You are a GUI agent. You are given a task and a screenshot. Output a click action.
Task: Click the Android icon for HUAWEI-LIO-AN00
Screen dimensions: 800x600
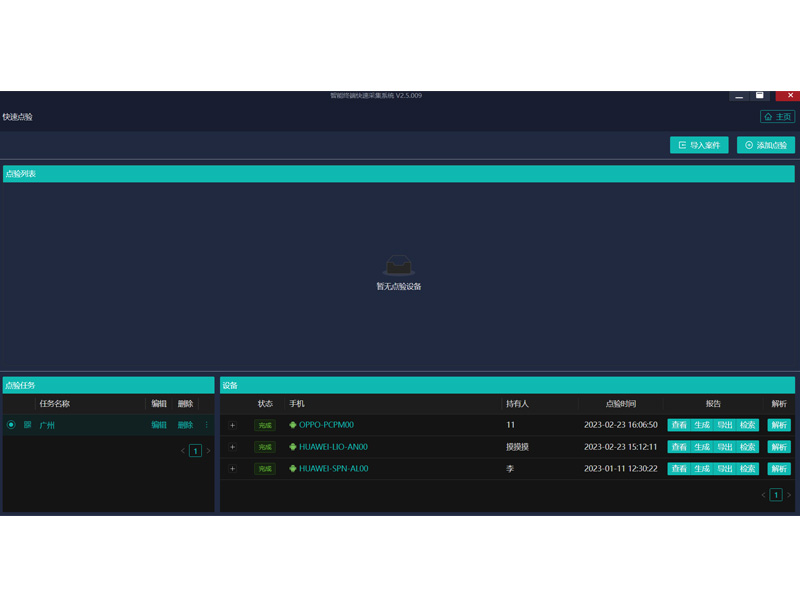[293, 447]
